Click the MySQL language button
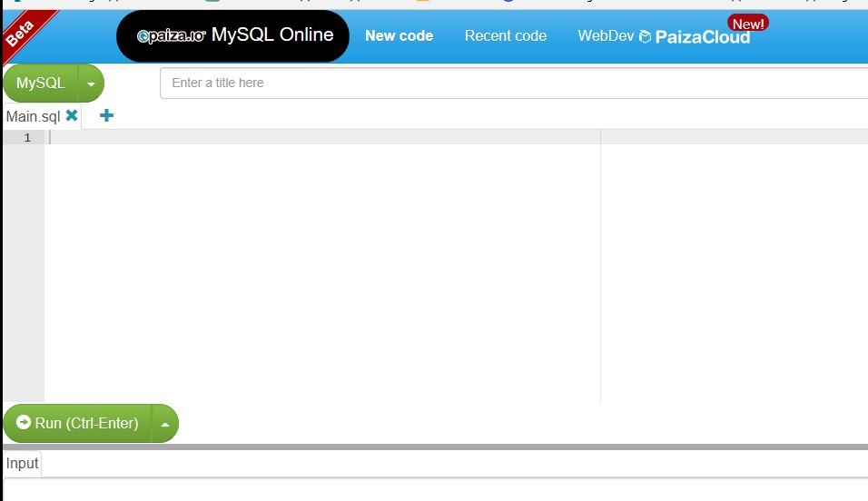The width and height of the screenshot is (868, 501). point(41,83)
